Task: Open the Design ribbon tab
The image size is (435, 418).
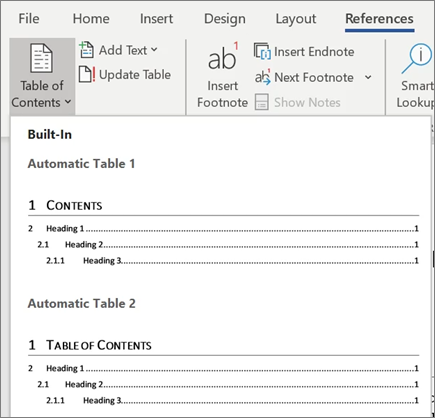Action: (x=225, y=19)
